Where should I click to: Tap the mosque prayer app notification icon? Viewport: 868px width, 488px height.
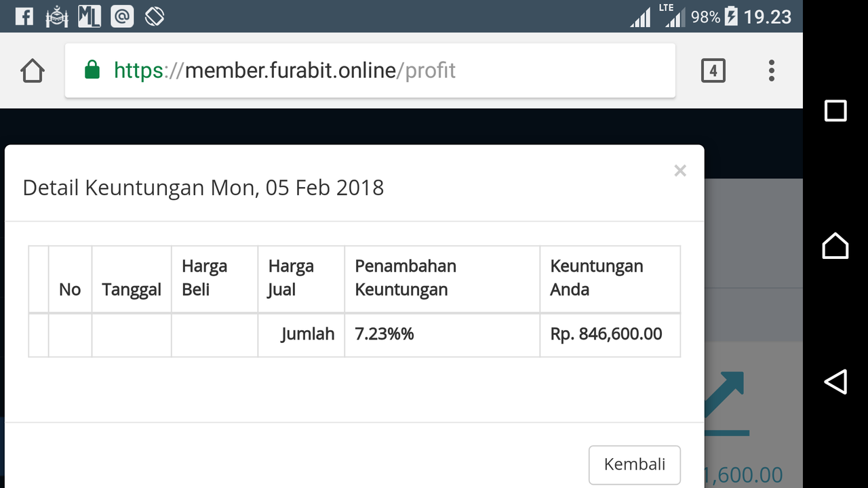(57, 16)
